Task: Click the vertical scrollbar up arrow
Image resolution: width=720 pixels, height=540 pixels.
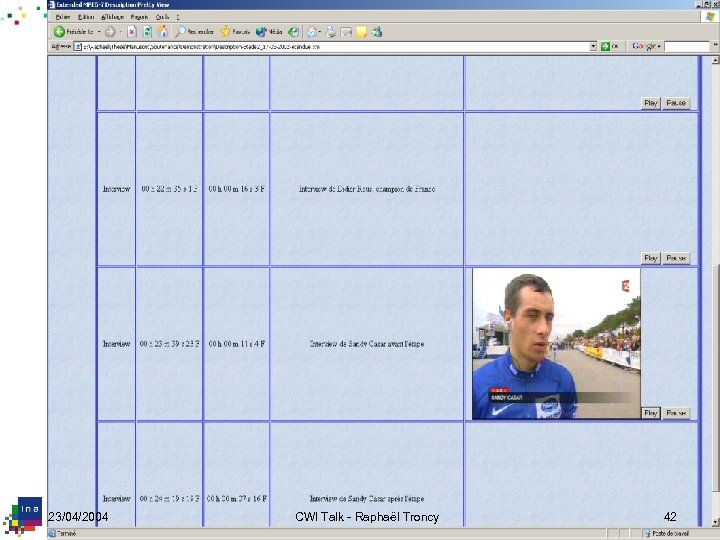Action: (715, 60)
